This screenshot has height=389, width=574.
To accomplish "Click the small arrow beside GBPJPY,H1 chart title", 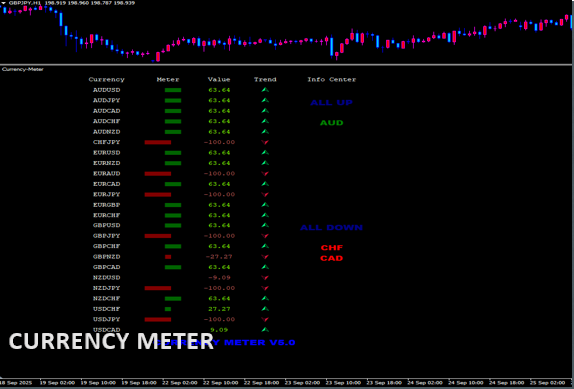I will pyautogui.click(x=3, y=3).
